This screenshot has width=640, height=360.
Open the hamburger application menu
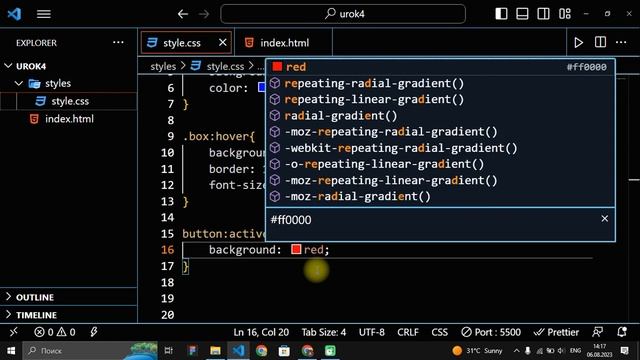pyautogui.click(x=44, y=14)
